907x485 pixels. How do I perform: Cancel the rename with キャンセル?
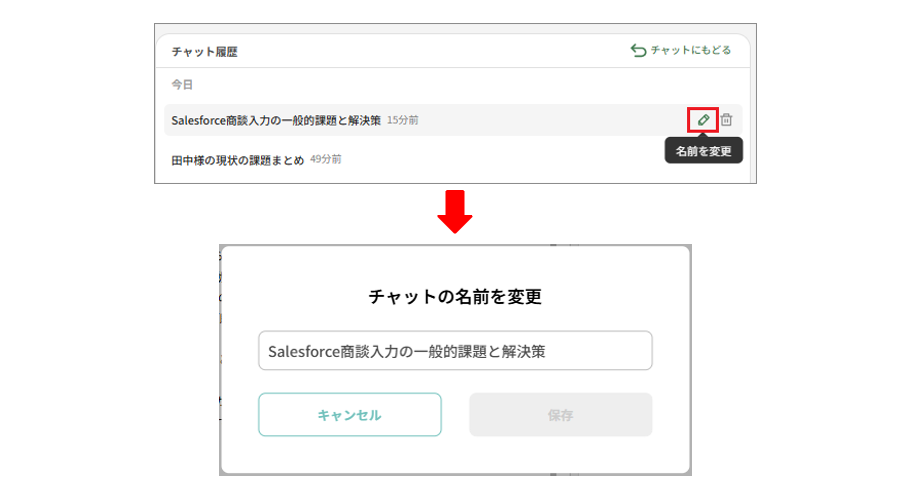pyautogui.click(x=350, y=414)
